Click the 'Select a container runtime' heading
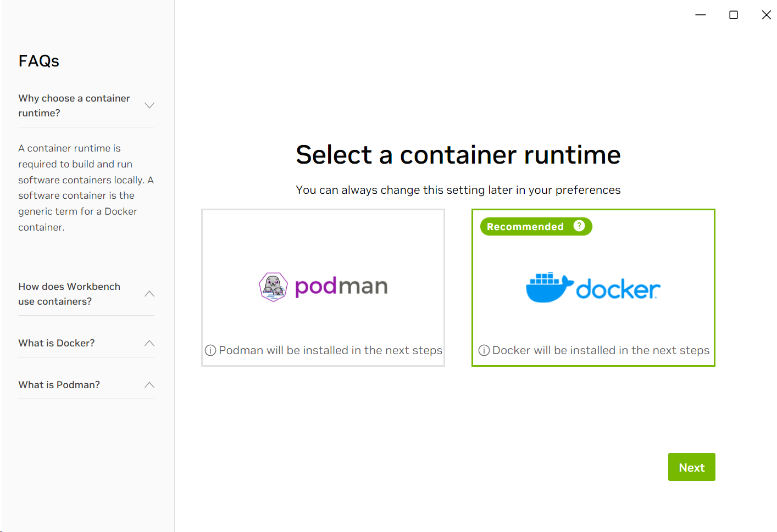Image resolution: width=777 pixels, height=532 pixels. tap(458, 155)
